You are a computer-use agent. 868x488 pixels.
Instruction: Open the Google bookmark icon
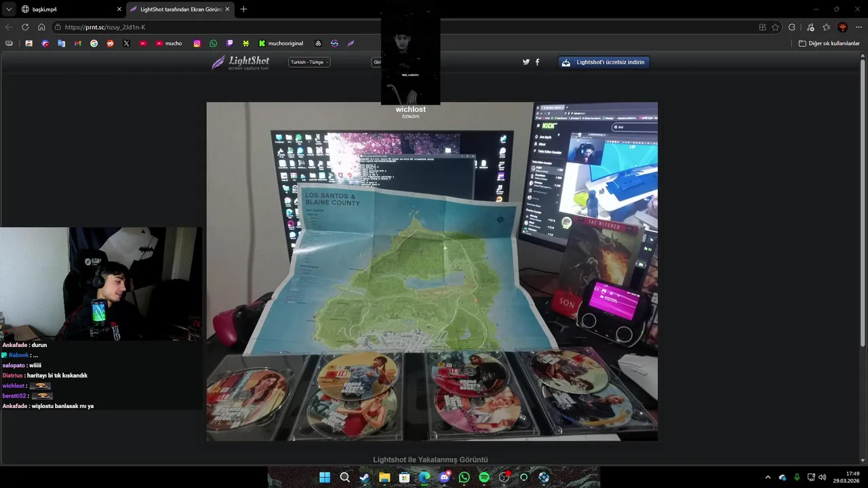pos(94,43)
